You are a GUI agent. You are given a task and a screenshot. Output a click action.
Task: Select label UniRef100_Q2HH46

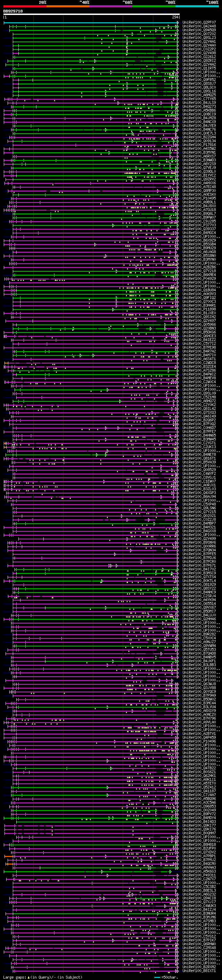(199, 619)
